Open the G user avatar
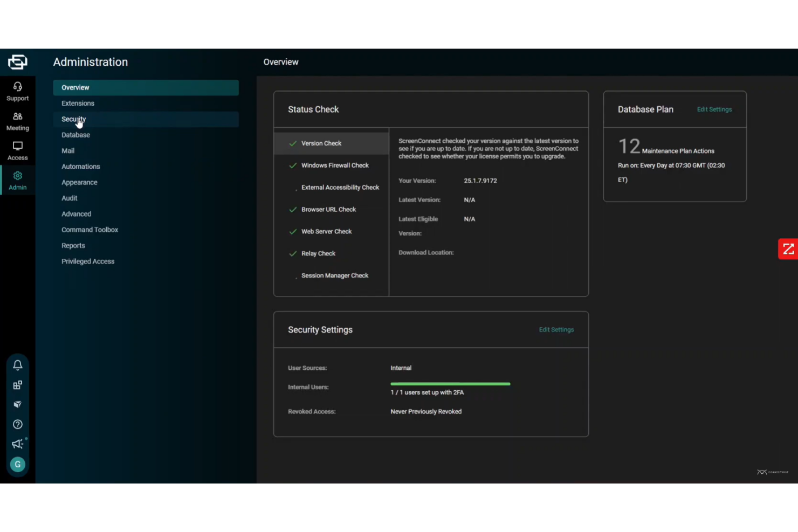The width and height of the screenshot is (798, 532). (x=17, y=464)
